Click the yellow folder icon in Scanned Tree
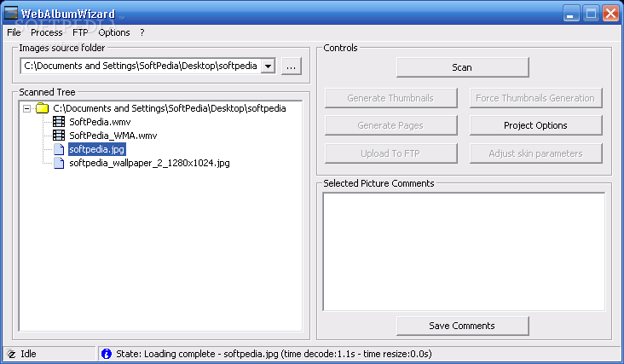 [x=42, y=108]
